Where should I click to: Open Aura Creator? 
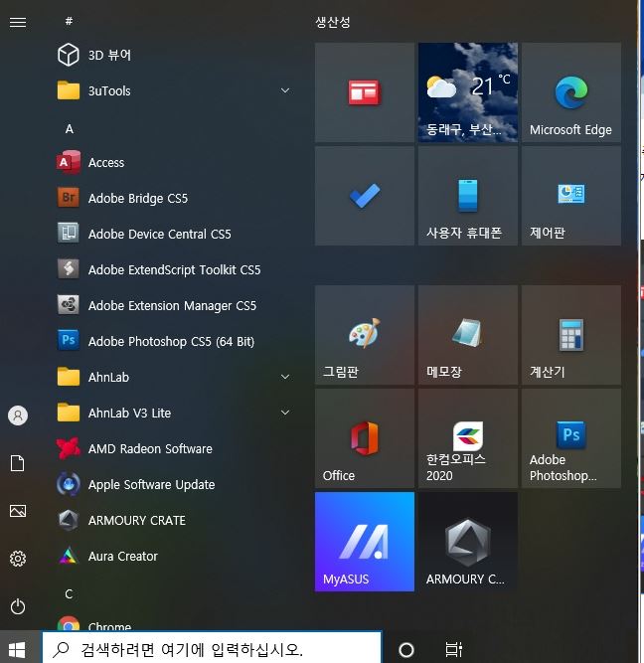(173, 556)
